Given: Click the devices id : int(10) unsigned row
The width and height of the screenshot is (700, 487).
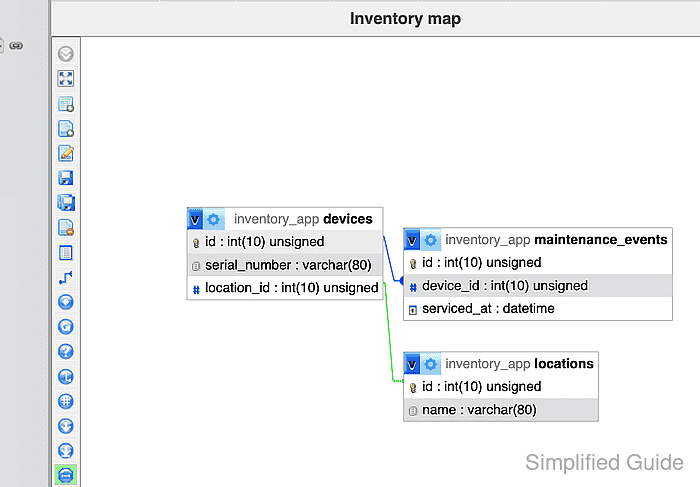Looking at the screenshot, I should coord(285,242).
